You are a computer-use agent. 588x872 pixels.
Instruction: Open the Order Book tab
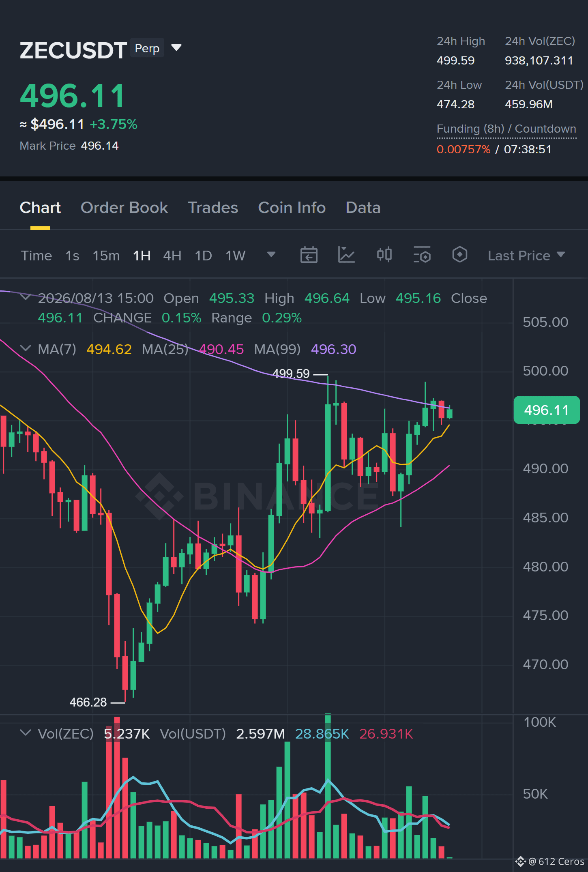point(124,208)
